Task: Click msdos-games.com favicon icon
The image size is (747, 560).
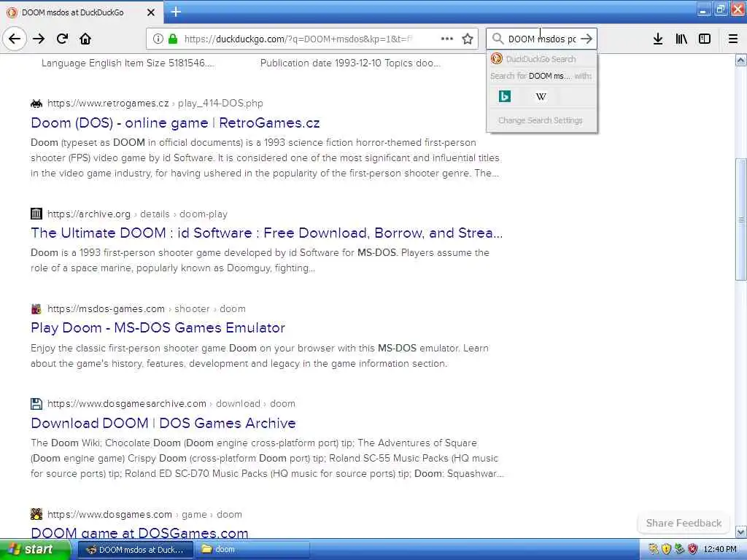Action: (36, 308)
